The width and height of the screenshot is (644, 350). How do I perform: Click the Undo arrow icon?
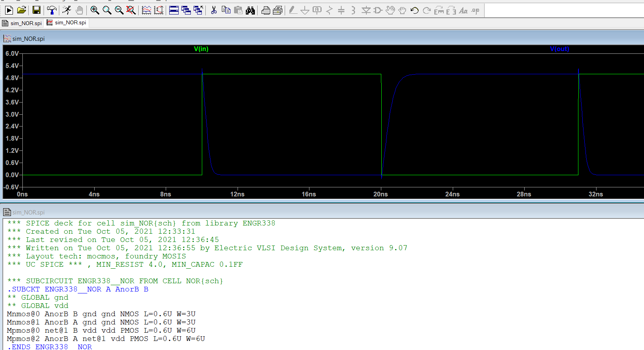(414, 11)
